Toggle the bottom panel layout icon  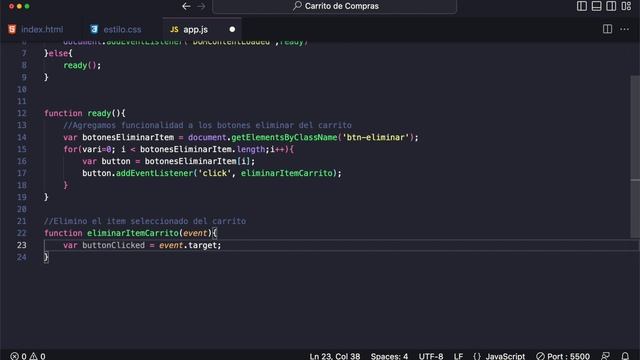point(596,6)
